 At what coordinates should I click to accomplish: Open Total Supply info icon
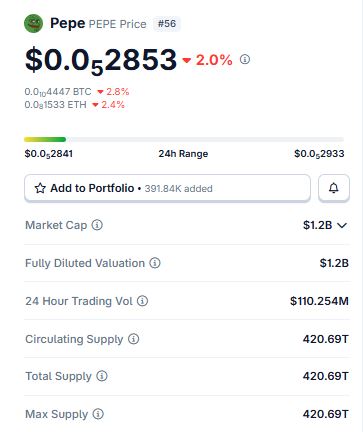click(102, 376)
